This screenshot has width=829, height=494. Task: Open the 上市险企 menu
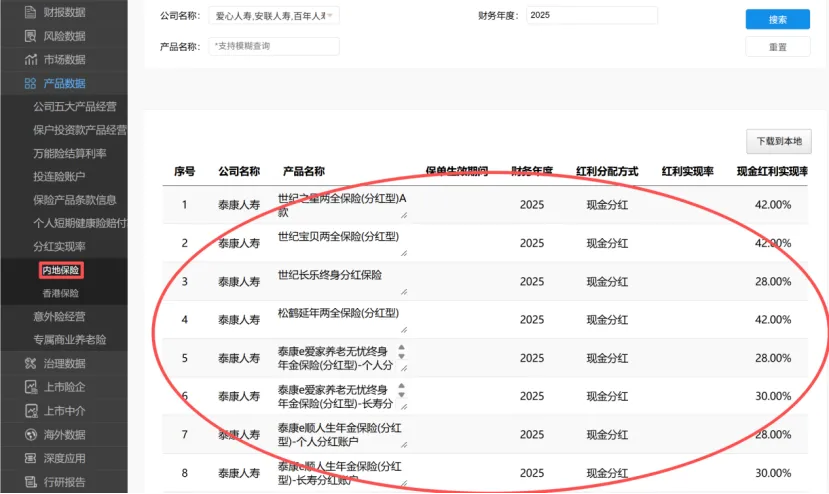click(x=64, y=387)
